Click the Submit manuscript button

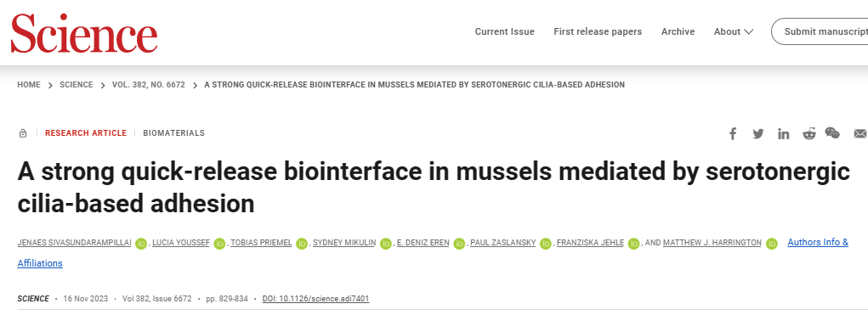[x=820, y=31]
